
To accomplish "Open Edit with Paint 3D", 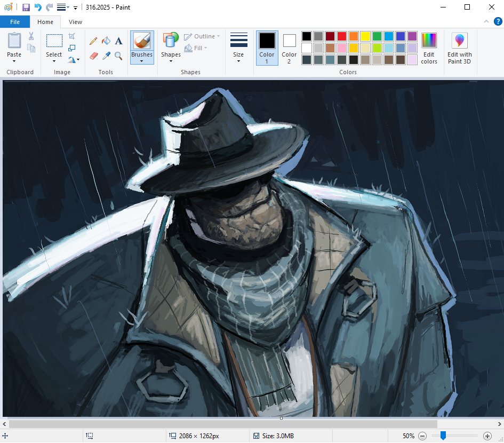I will coord(459,48).
